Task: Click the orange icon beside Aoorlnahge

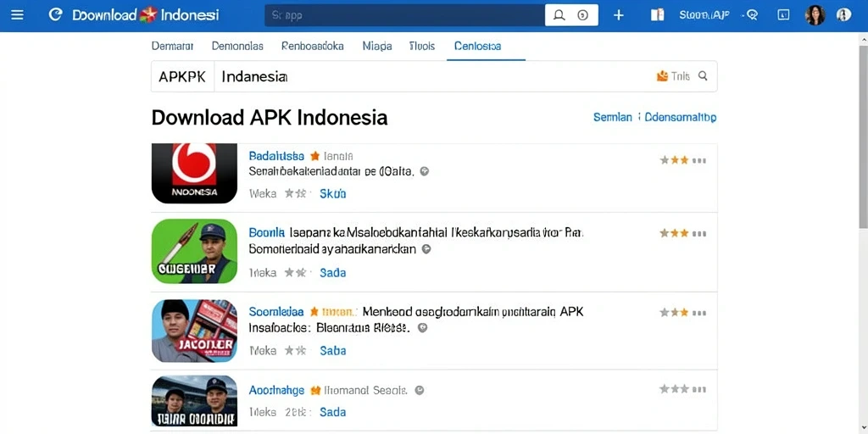Action: pos(315,390)
